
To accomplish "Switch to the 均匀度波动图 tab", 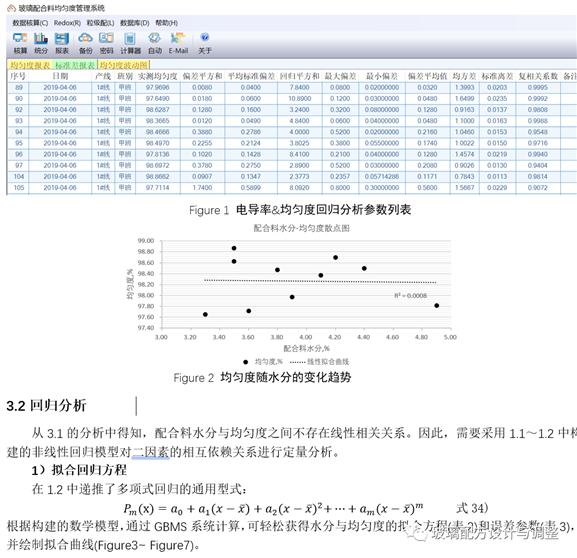I will pos(123,65).
